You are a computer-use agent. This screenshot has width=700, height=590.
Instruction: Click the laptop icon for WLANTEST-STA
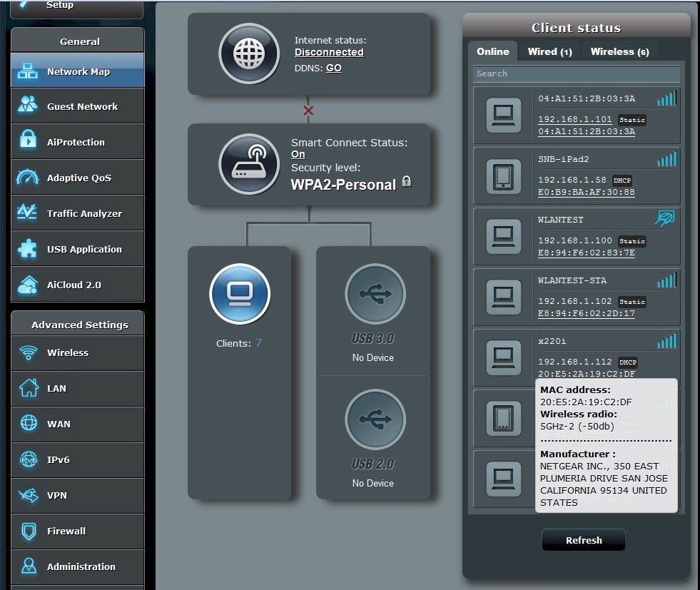click(x=504, y=297)
